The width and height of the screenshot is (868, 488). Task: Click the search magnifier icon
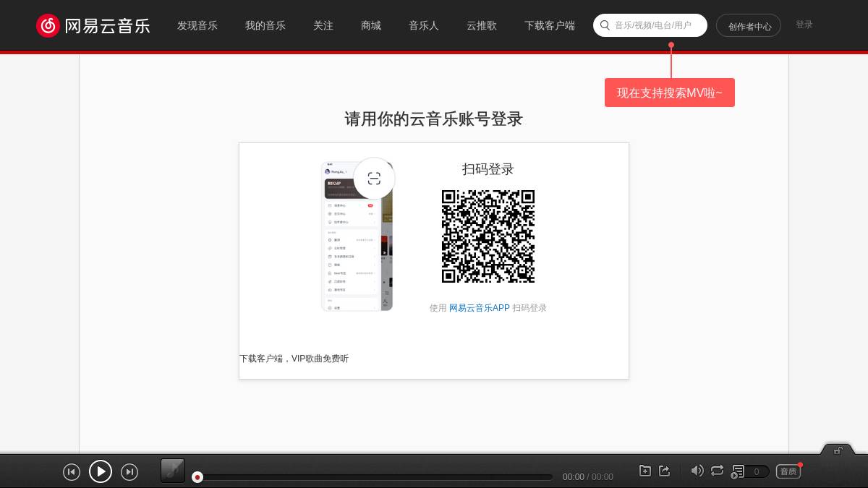tap(605, 25)
